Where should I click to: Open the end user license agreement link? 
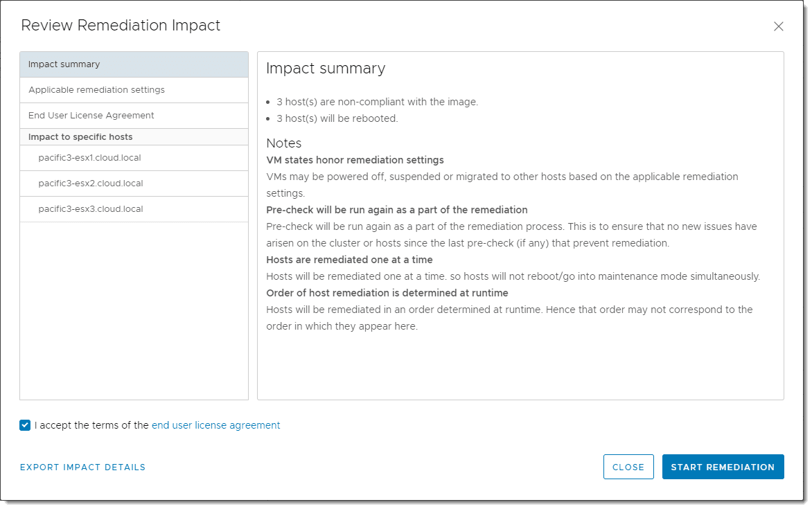(215, 425)
